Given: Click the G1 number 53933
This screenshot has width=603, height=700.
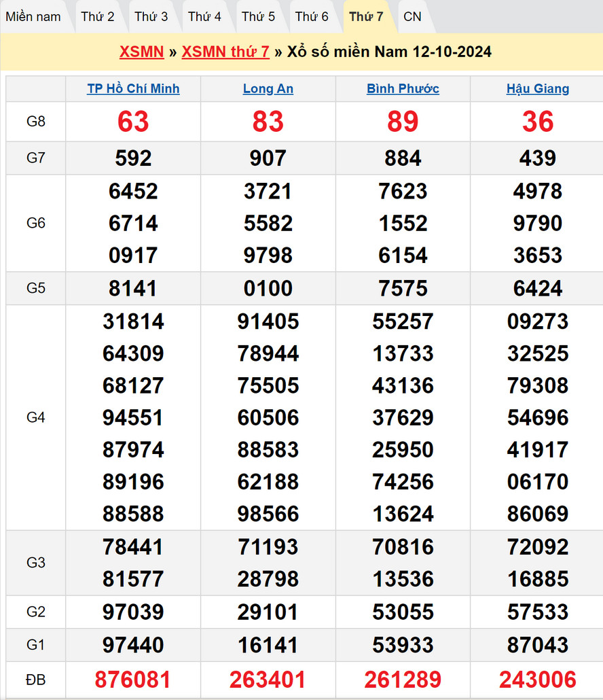Looking at the screenshot, I should pos(403,645).
